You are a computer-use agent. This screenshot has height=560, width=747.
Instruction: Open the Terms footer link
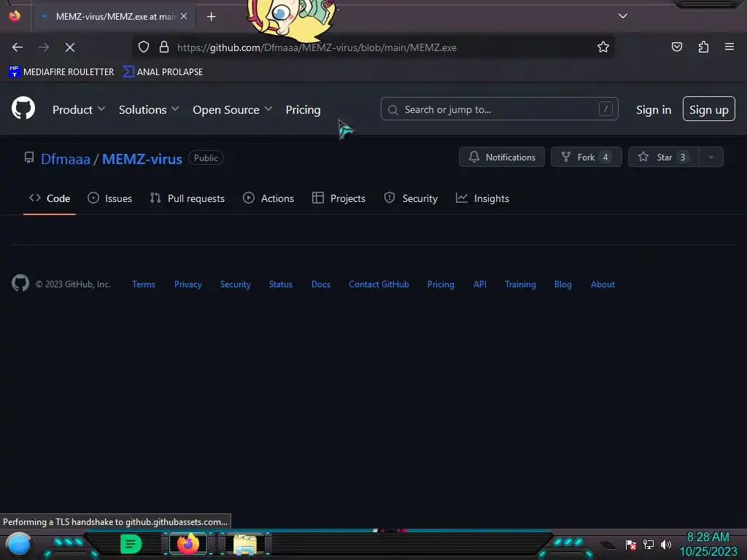[144, 284]
